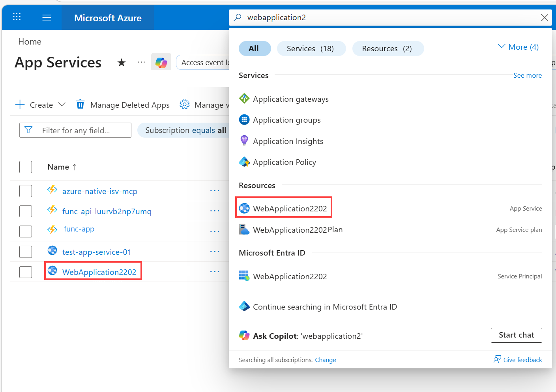Screen dimensions: 556x392
Task: Switch to the Resources (2) results tab
Action: (388, 48)
